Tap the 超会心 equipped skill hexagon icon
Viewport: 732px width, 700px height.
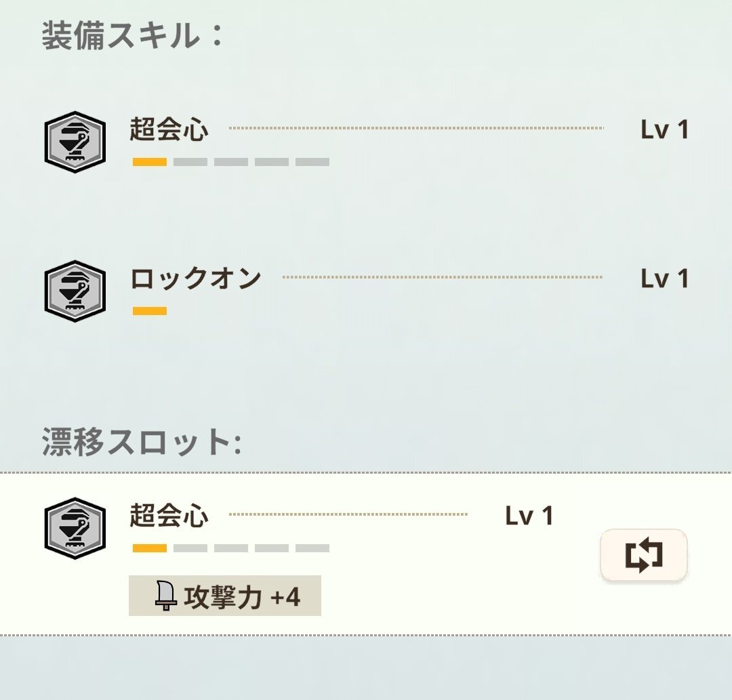point(75,142)
